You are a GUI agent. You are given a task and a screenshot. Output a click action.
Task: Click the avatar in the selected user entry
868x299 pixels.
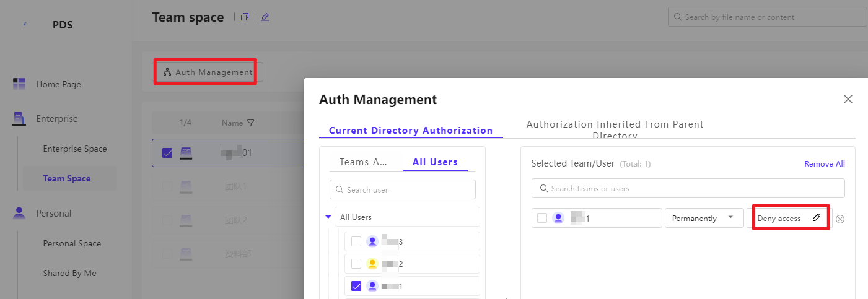pos(558,218)
